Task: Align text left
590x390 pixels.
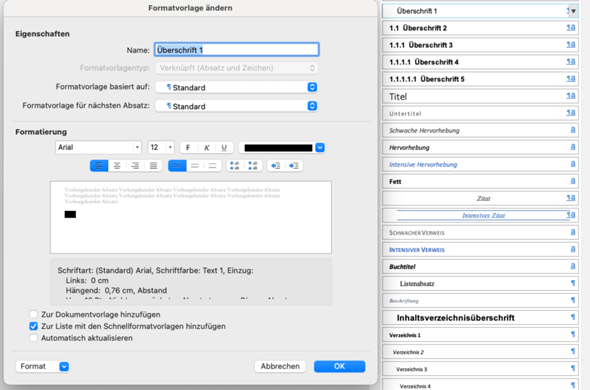Action: pyautogui.click(x=99, y=166)
